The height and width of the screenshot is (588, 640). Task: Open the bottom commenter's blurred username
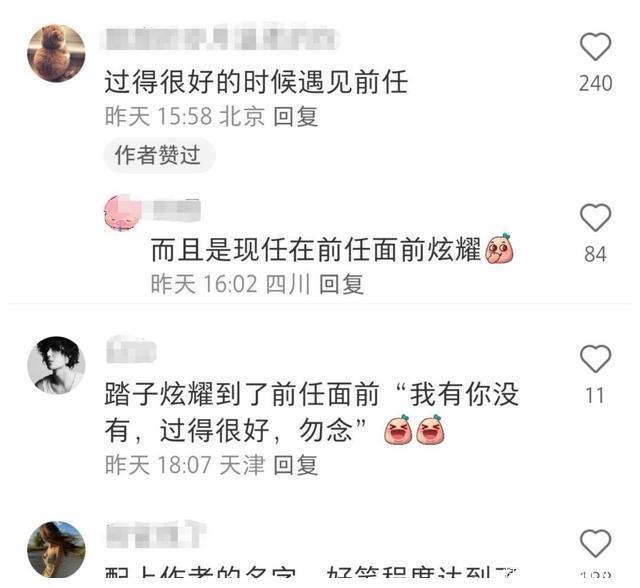pos(156,534)
